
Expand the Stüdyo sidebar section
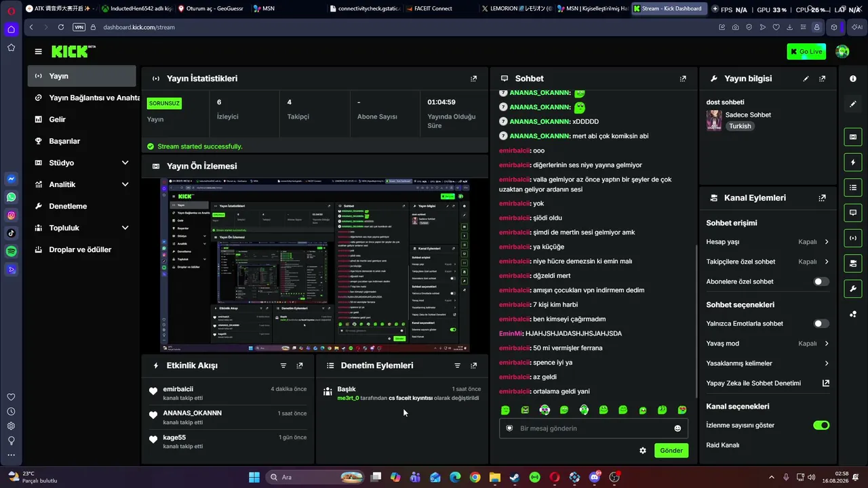click(82, 163)
